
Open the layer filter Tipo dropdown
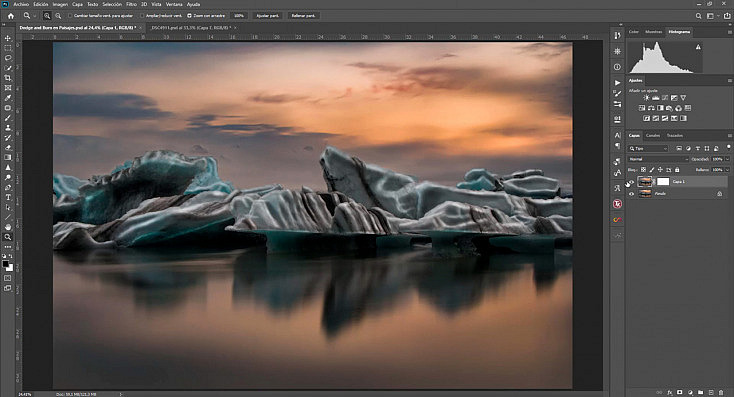click(648, 148)
